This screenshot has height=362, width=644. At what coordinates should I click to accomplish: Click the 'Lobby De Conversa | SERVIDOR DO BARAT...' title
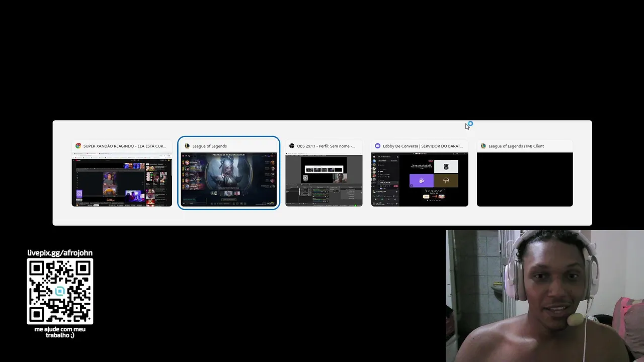click(423, 146)
